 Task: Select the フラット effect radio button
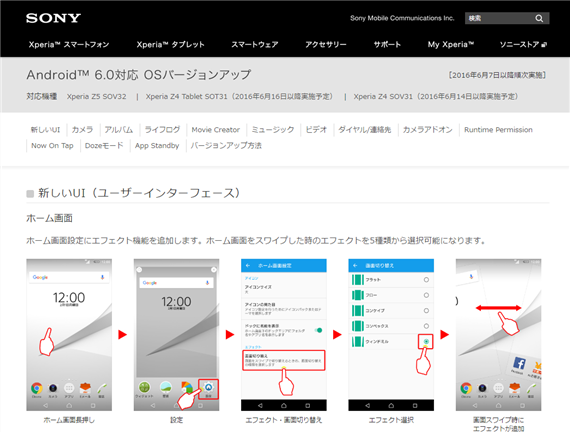coord(426,280)
